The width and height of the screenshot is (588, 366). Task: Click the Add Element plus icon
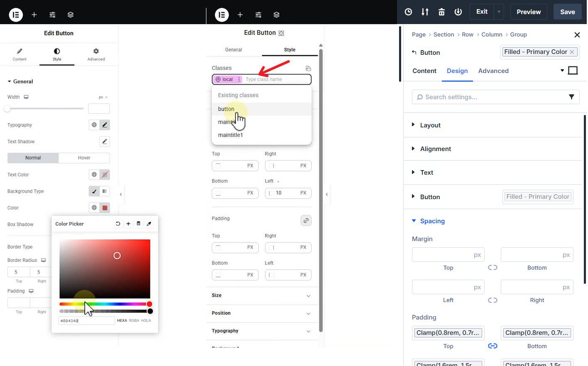[x=34, y=15]
